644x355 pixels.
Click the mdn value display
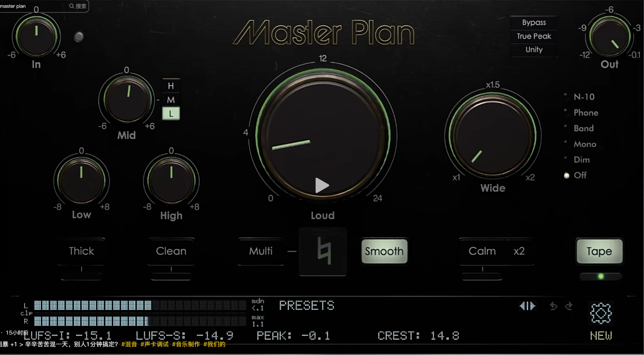(x=258, y=305)
